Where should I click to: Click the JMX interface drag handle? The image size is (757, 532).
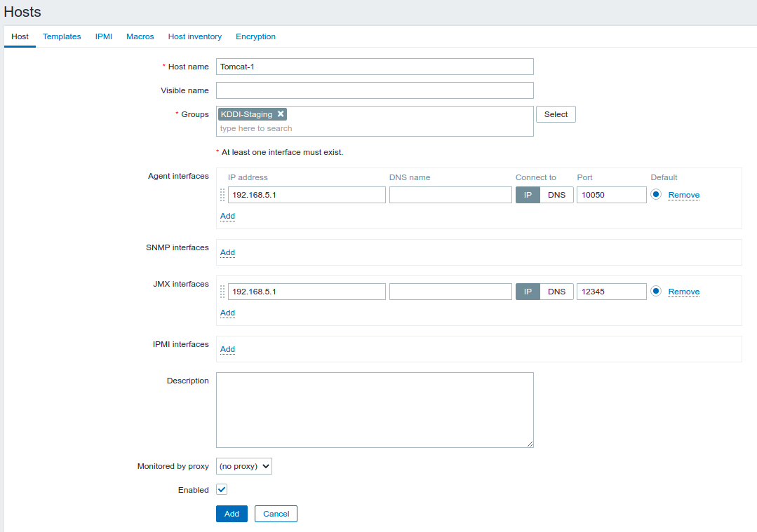click(x=222, y=292)
